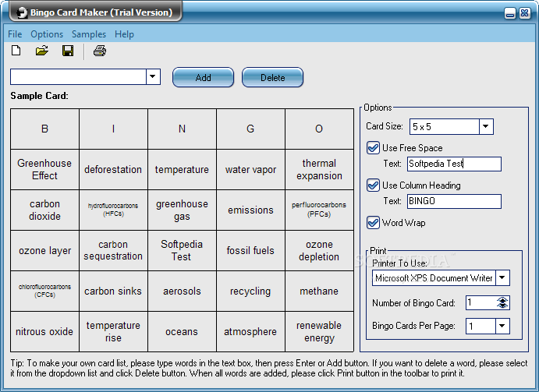Open the Options menu
This screenshot has width=539, height=392.
(47, 34)
